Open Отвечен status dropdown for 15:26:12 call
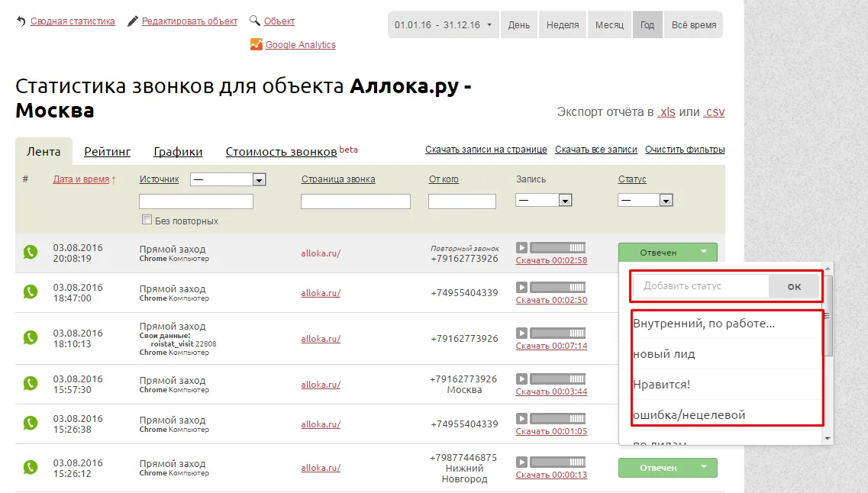 click(668, 468)
